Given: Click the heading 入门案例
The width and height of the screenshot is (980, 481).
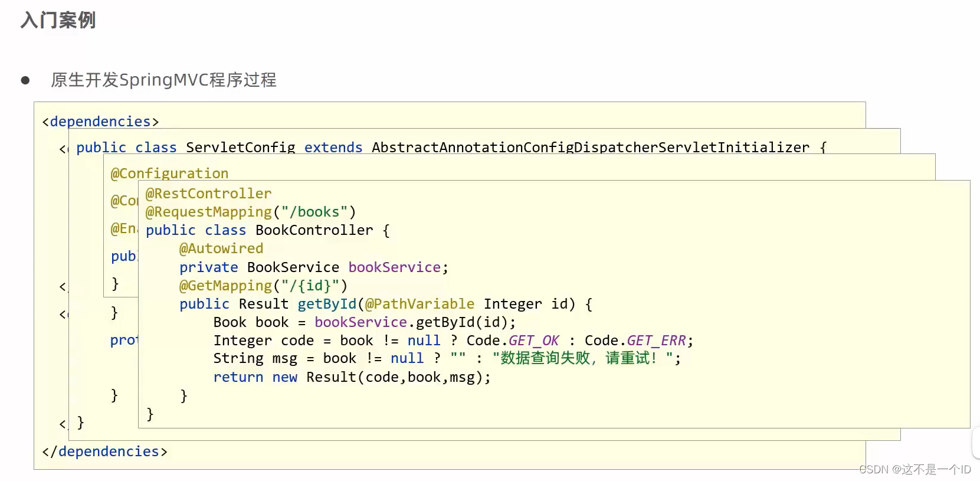Looking at the screenshot, I should (x=58, y=20).
